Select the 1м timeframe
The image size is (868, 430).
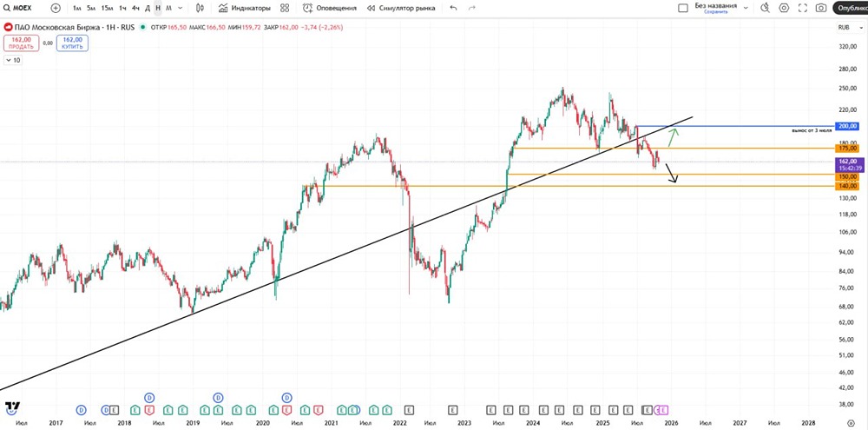[x=77, y=9]
